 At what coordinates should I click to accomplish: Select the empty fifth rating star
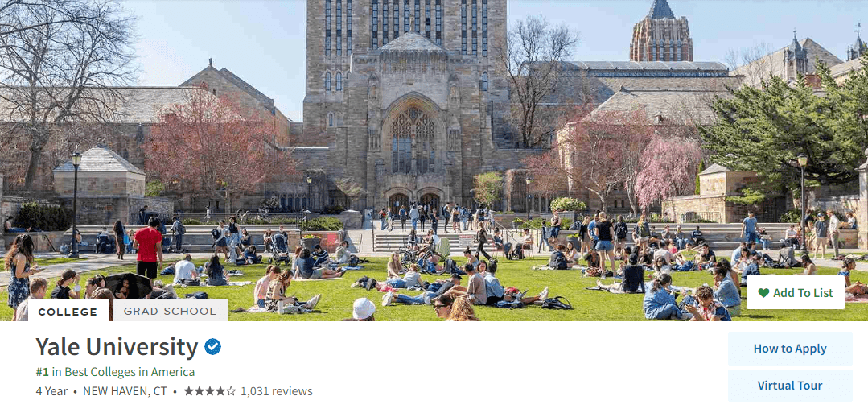231,391
